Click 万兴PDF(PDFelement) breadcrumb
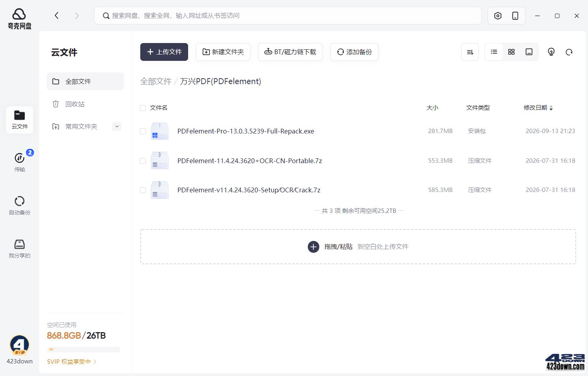588x376 pixels. pos(220,81)
